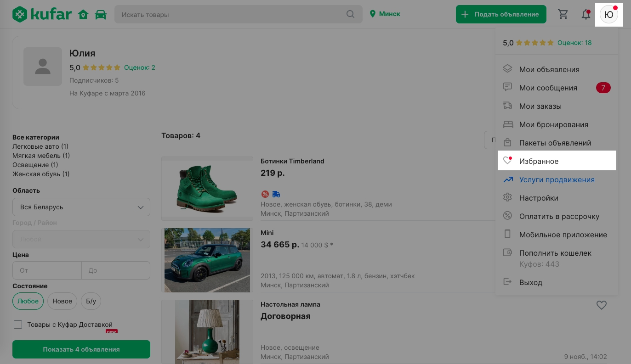Open the notifications bell icon

tap(586, 14)
